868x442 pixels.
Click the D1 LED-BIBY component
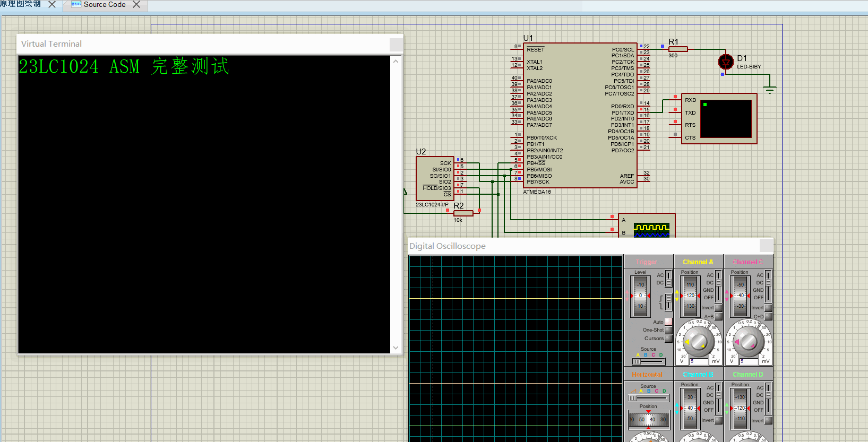[x=726, y=62]
